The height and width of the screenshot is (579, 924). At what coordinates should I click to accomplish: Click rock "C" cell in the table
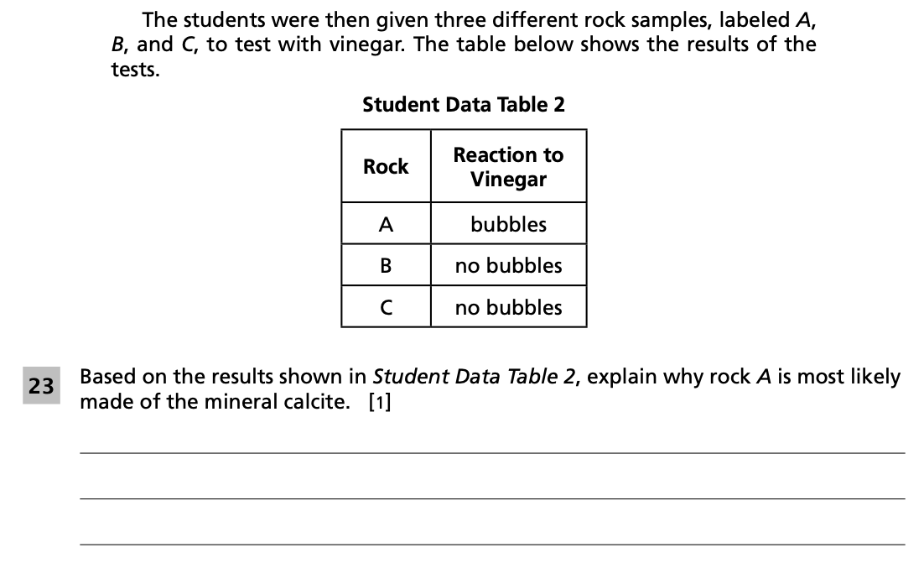click(x=386, y=307)
